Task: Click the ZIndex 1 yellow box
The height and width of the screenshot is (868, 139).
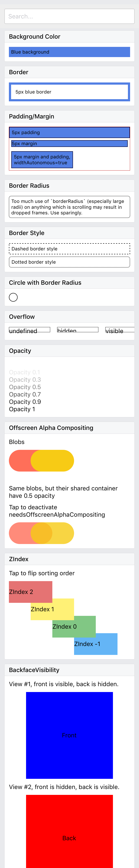Action: pyautogui.click(x=52, y=609)
